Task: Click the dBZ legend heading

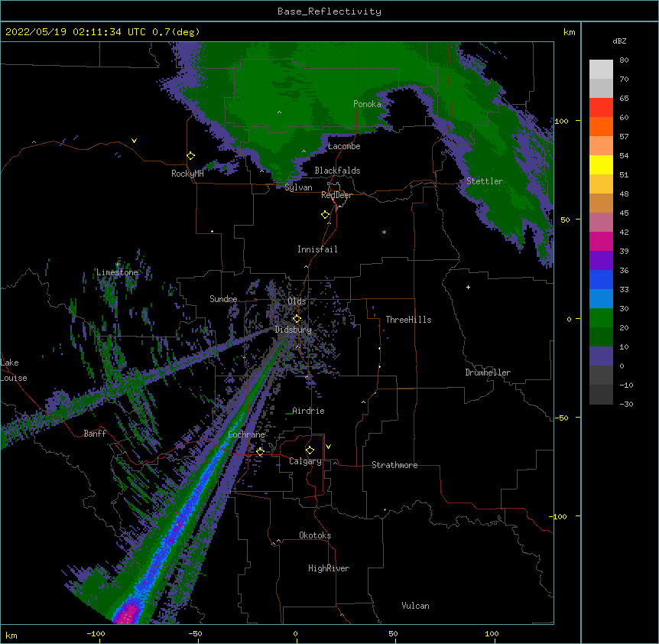Action: 619,41
